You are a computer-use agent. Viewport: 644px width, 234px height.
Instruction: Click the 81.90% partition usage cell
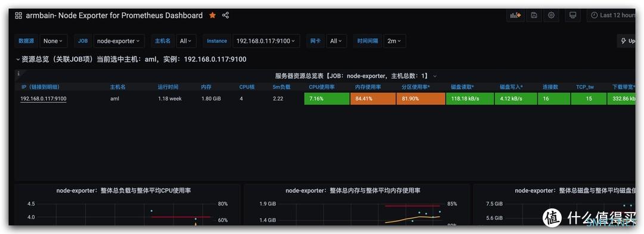click(x=420, y=99)
